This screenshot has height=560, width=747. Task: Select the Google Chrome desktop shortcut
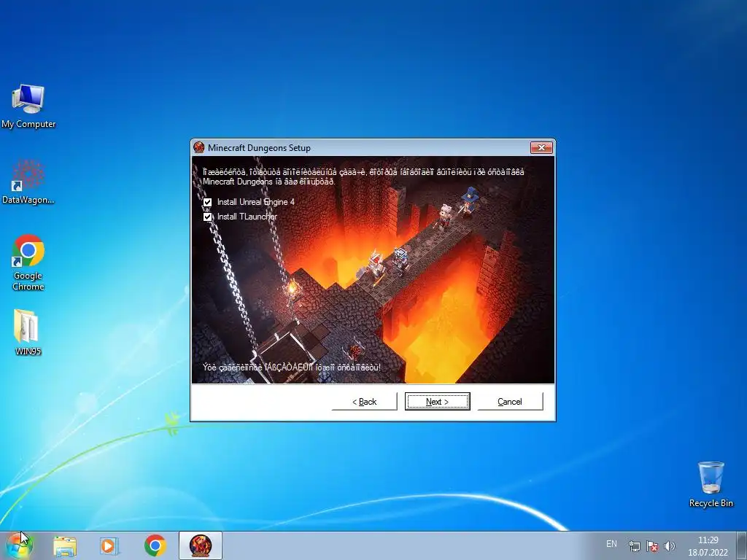pyautogui.click(x=28, y=262)
